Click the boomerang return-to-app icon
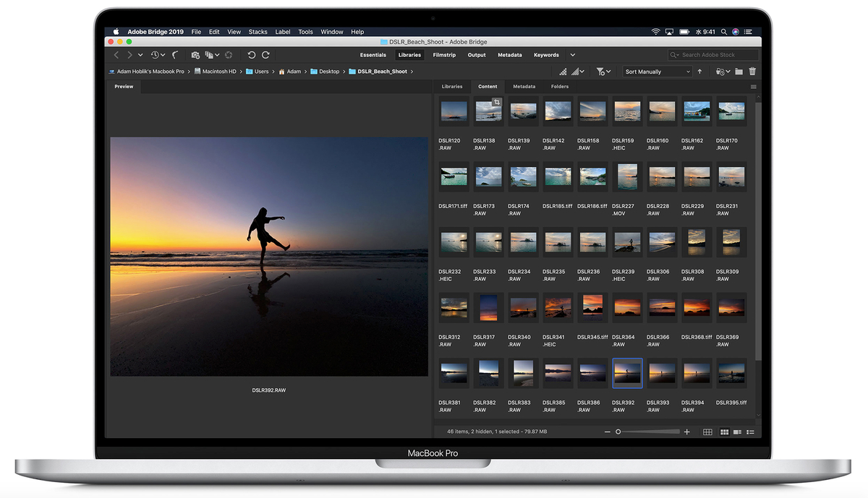 (175, 55)
